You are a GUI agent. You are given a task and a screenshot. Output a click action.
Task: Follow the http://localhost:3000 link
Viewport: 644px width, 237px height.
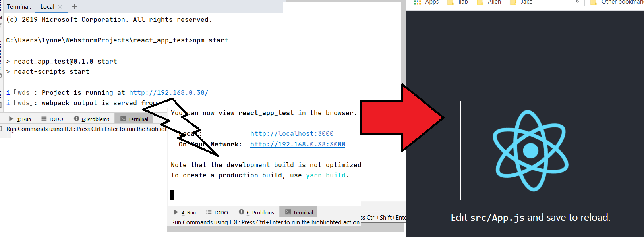click(x=292, y=134)
